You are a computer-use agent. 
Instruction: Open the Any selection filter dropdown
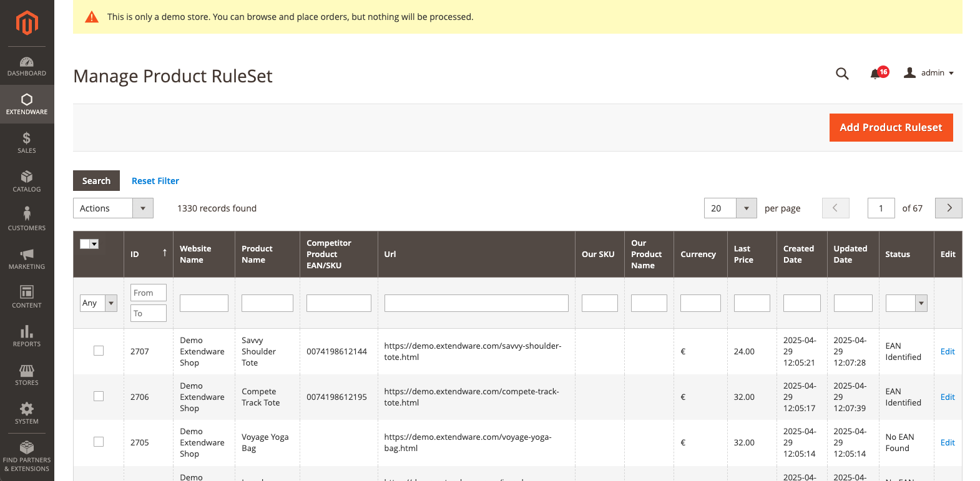99,303
